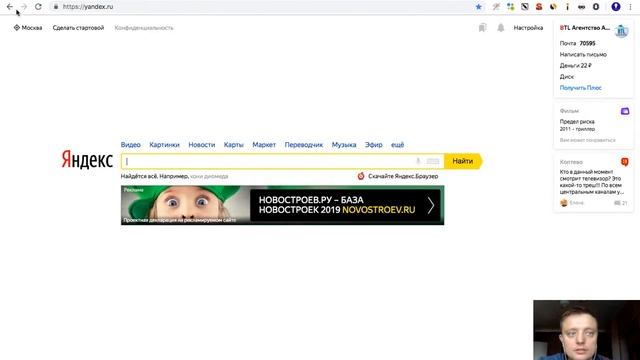640x360 pixels.
Task: Open the Музыка service tab
Action: coord(344,145)
